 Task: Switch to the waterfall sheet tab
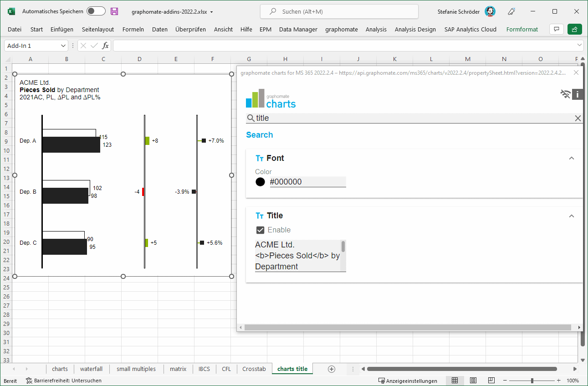tap(91, 369)
